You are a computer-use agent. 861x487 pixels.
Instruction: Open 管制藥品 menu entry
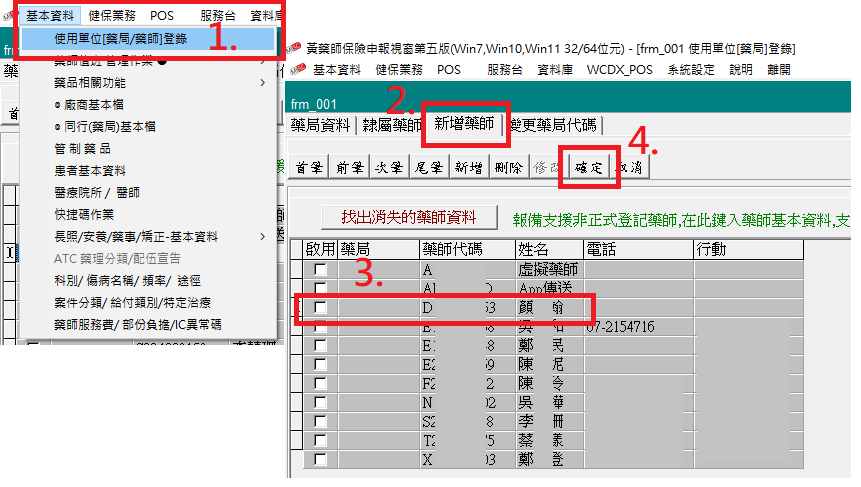coord(82,149)
